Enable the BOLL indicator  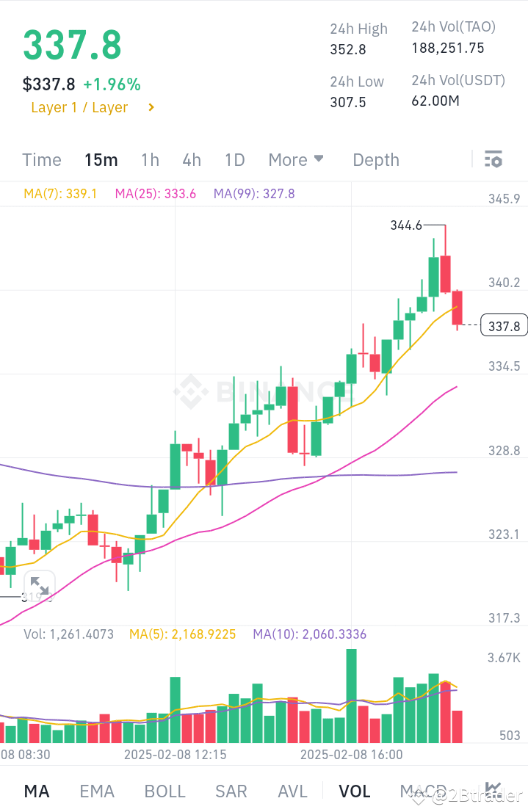pyautogui.click(x=164, y=791)
